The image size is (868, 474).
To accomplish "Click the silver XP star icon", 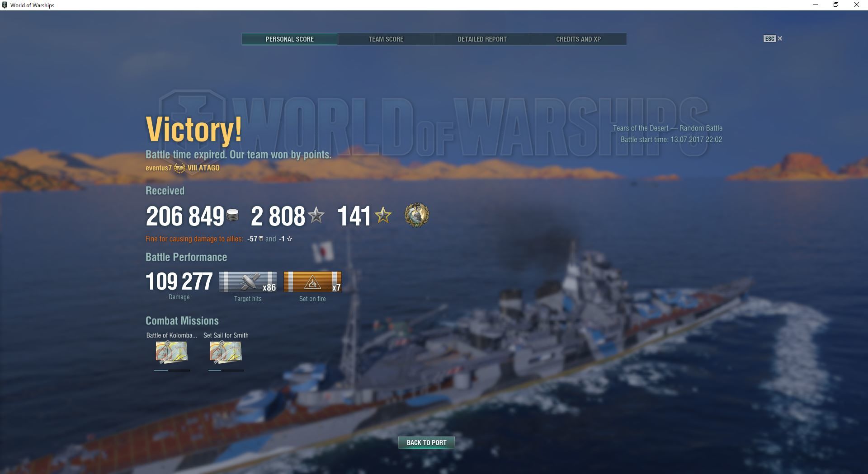I will pyautogui.click(x=316, y=215).
